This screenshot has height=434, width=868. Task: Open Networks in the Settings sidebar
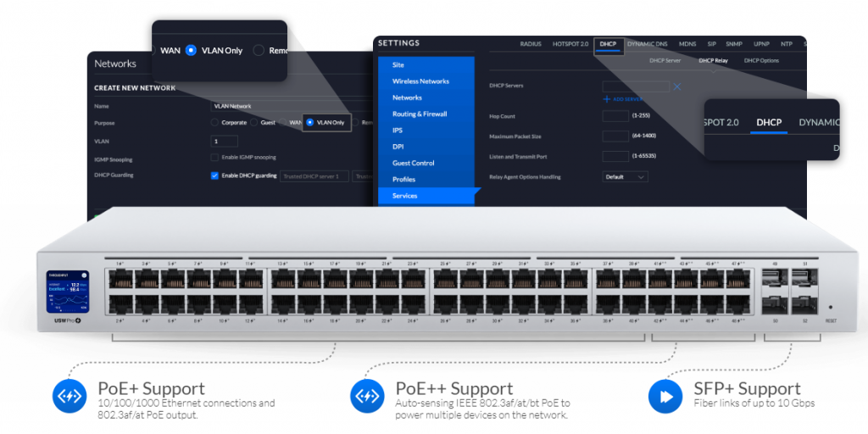[426, 97]
